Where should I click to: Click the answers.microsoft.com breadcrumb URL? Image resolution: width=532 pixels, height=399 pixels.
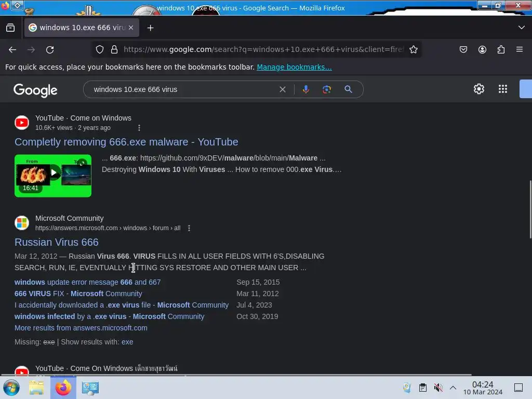[108, 229]
